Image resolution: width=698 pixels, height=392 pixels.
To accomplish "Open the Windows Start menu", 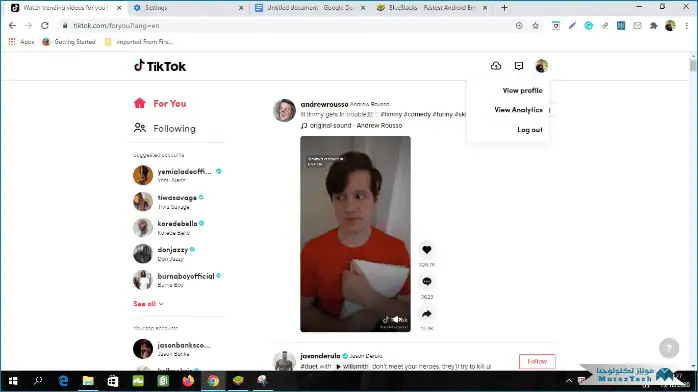I will tap(13, 381).
